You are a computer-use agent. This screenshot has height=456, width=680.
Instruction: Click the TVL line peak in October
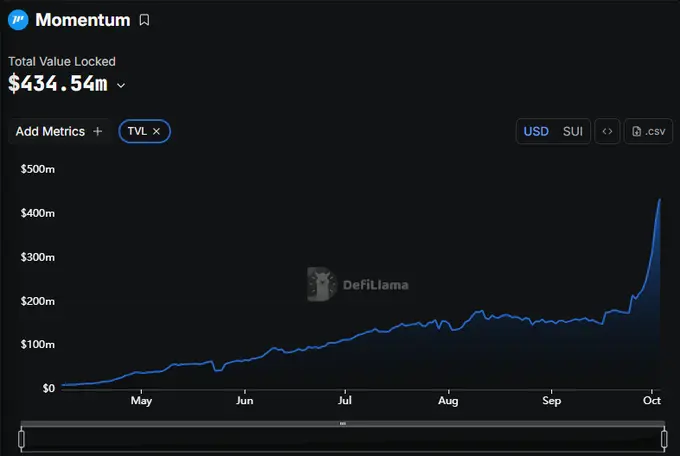click(x=660, y=200)
